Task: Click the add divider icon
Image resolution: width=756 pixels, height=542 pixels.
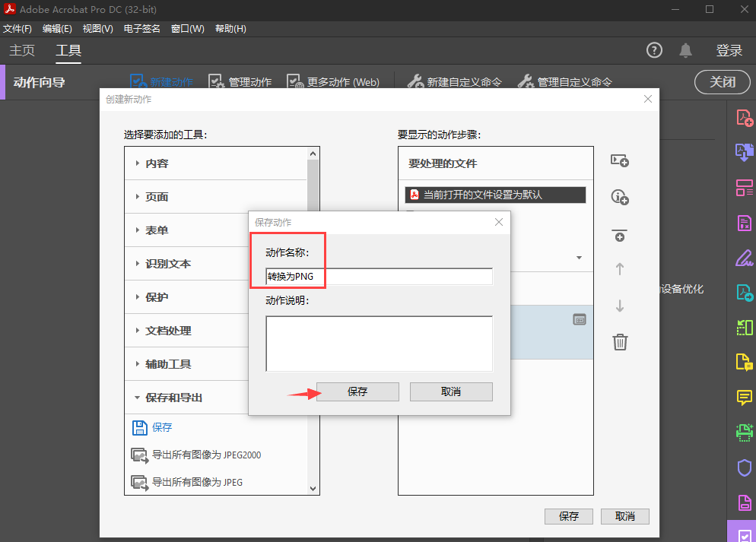Action: [620, 235]
